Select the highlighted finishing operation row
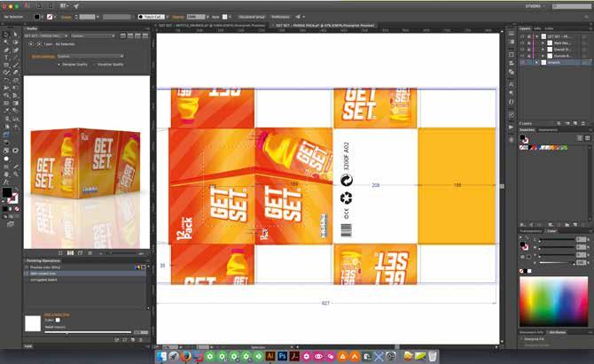This screenshot has width=594, height=364. pyautogui.click(x=85, y=274)
